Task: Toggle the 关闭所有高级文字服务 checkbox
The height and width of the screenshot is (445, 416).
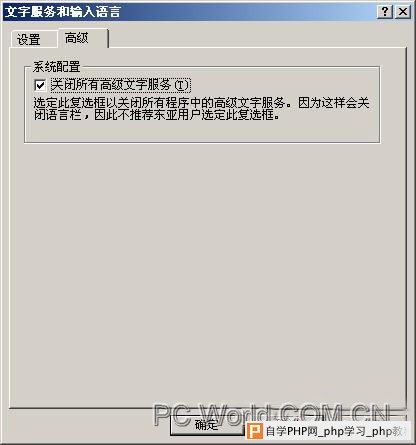Action: point(40,85)
